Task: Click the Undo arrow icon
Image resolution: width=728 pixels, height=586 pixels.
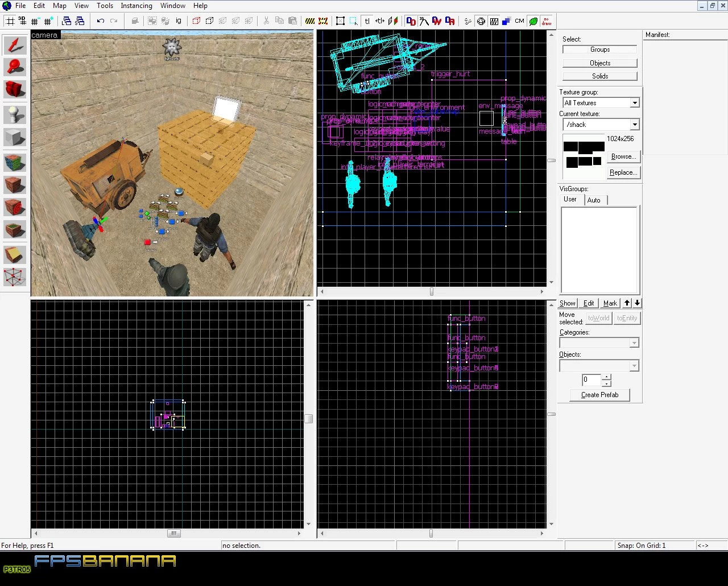Action: pyautogui.click(x=101, y=21)
